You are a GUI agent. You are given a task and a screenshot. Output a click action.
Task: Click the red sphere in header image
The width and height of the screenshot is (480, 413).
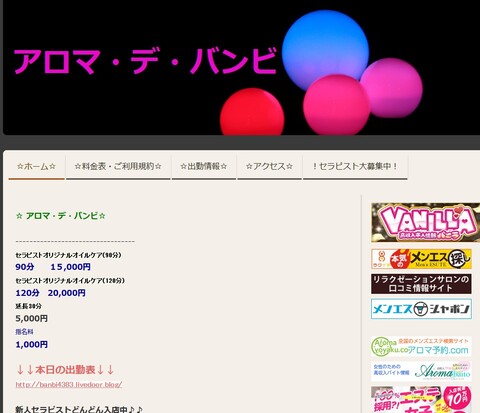252,112
